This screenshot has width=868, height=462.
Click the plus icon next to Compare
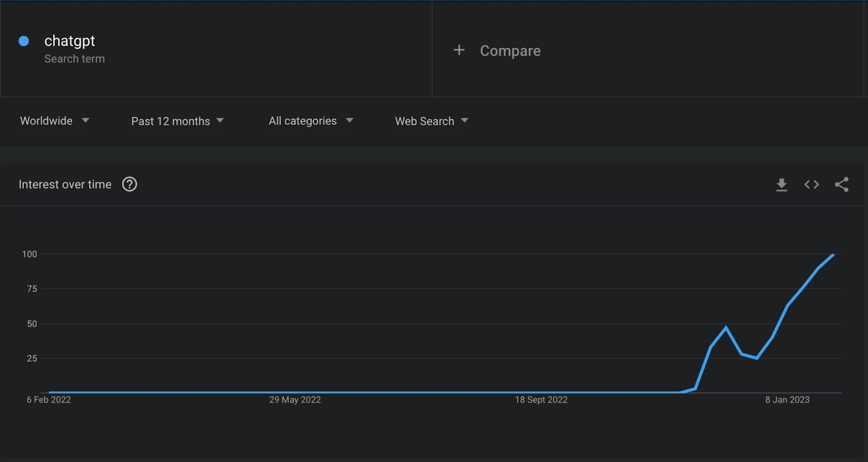click(459, 50)
